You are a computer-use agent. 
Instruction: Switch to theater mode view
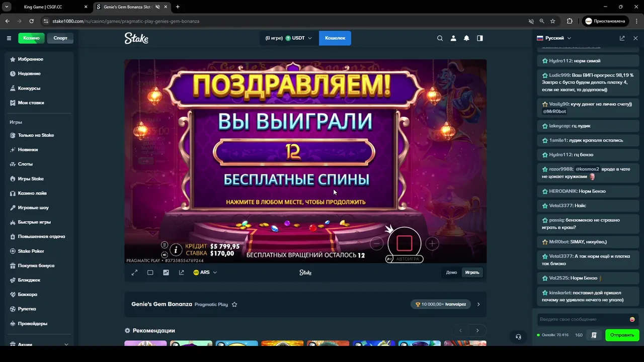(150, 273)
